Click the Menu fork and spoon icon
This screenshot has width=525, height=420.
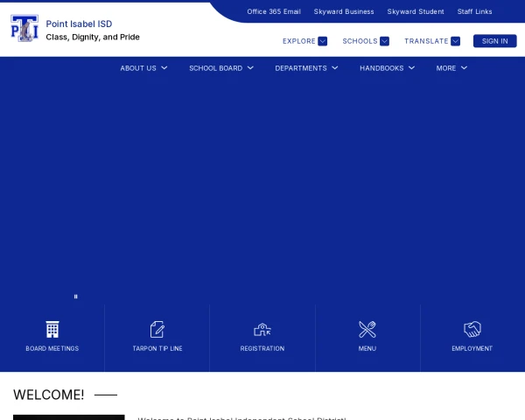pos(367,329)
